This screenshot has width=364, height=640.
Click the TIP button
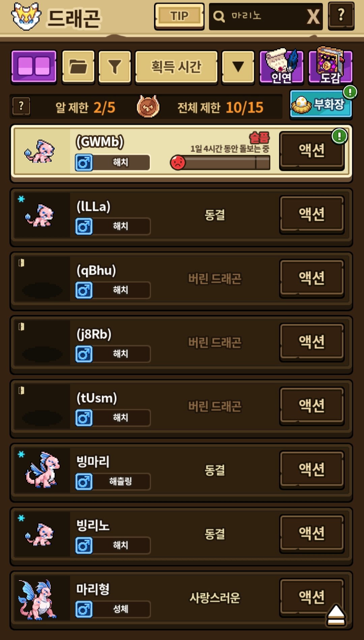tap(179, 16)
